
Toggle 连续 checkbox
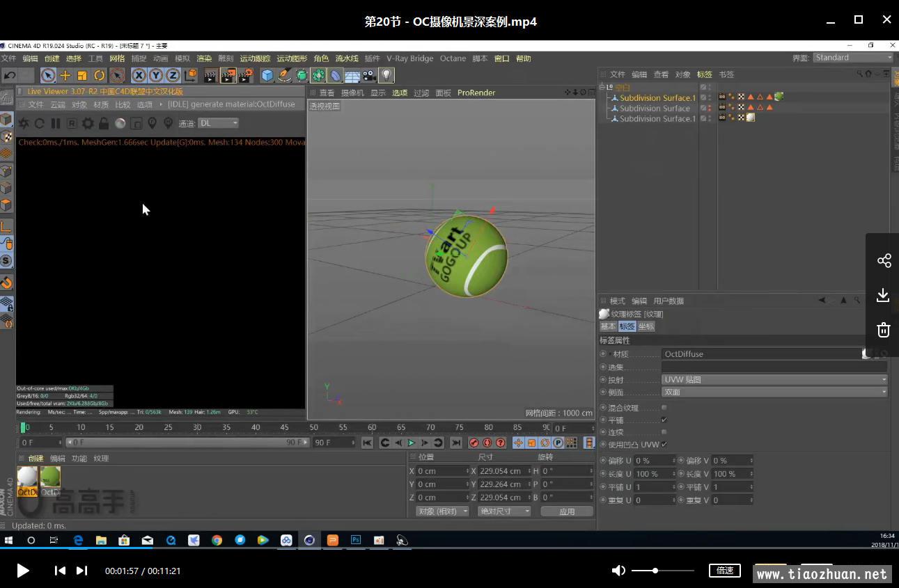[x=664, y=432]
